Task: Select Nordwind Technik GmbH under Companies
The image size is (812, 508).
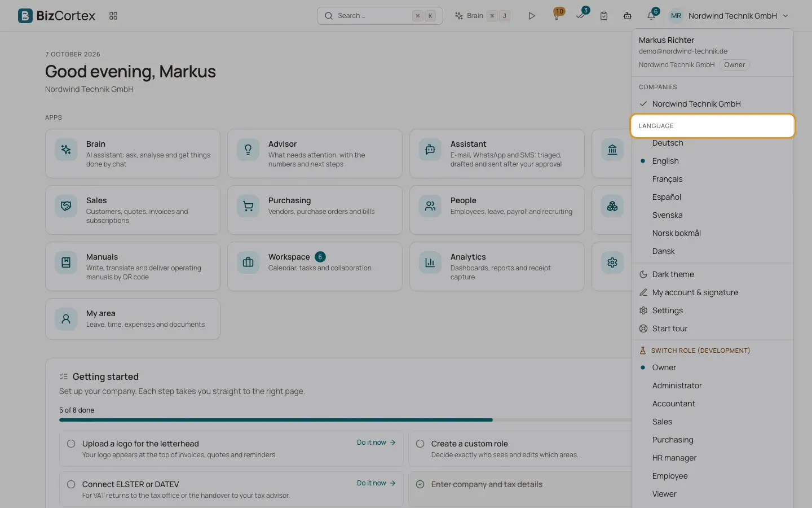Action: (713, 104)
